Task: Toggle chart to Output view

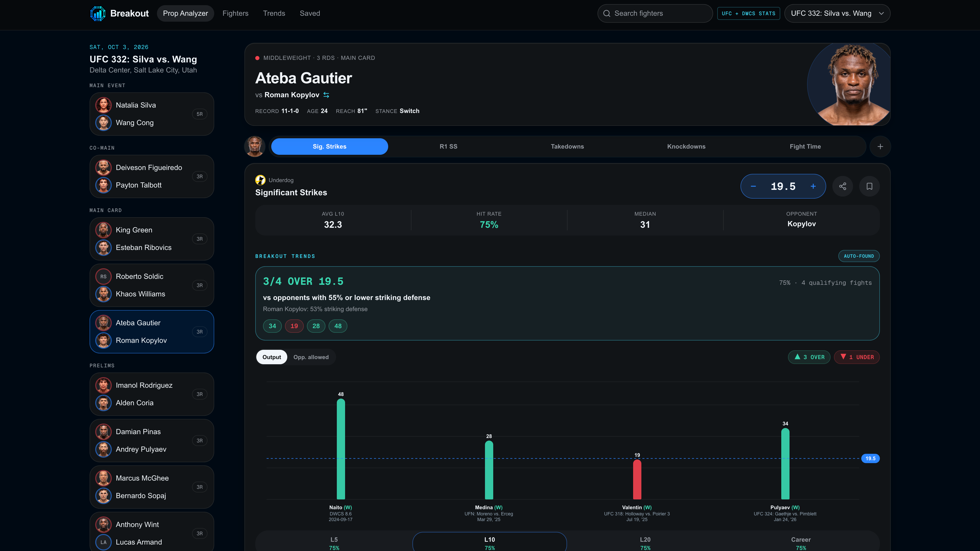Action: tap(272, 357)
